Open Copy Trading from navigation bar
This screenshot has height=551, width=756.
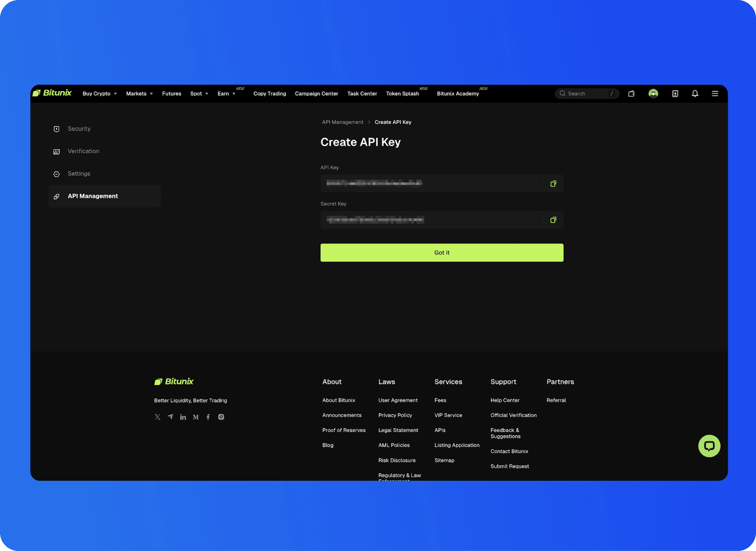click(x=269, y=94)
